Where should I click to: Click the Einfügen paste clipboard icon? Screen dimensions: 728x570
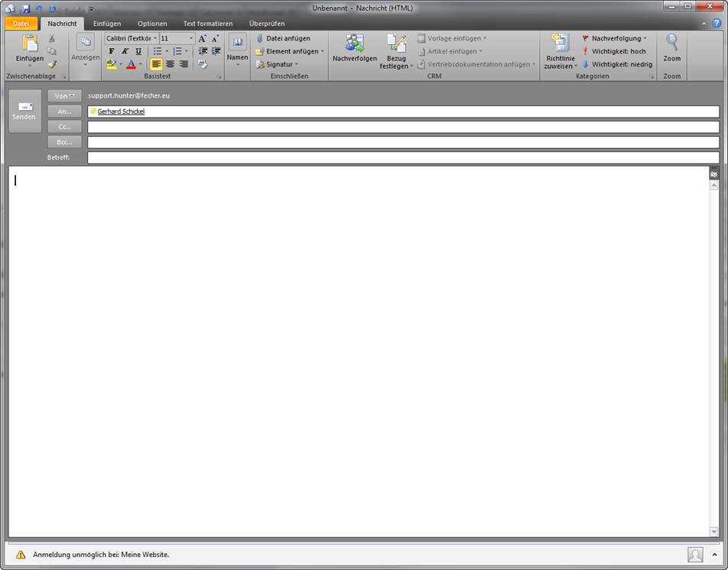tap(30, 46)
